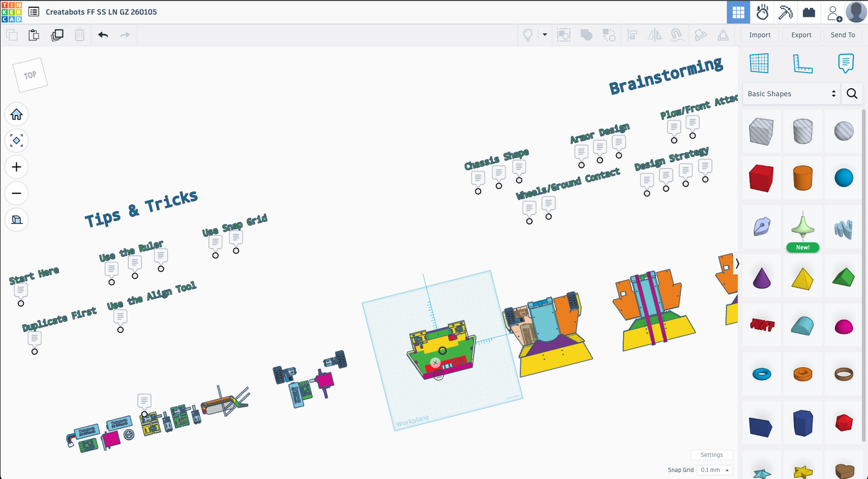
Task: Fit all objects in view
Action: pyautogui.click(x=16, y=140)
